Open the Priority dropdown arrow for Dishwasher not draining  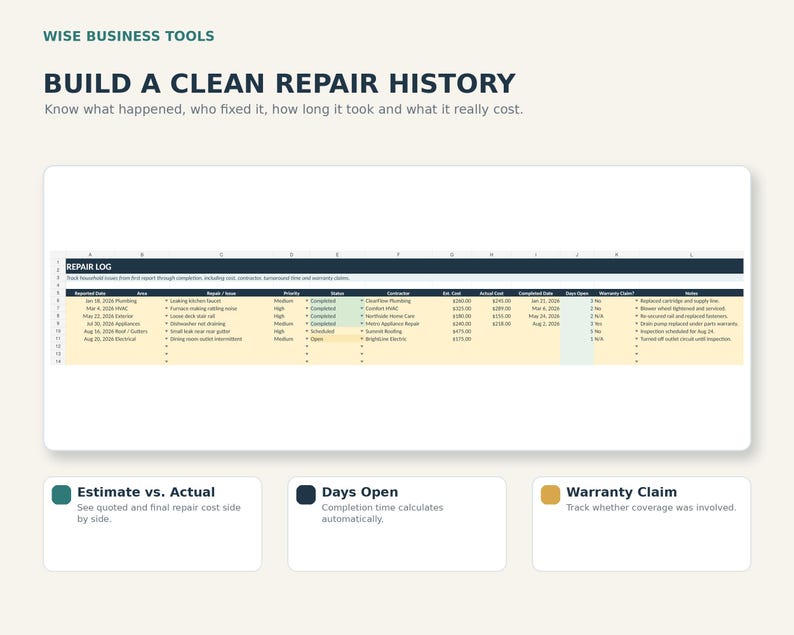pos(306,324)
